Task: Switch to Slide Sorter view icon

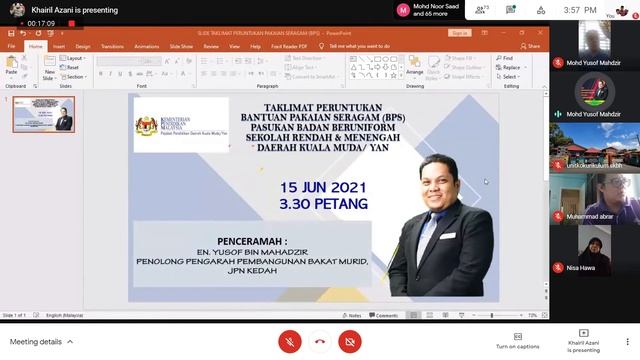Action: pyautogui.click(x=429, y=315)
